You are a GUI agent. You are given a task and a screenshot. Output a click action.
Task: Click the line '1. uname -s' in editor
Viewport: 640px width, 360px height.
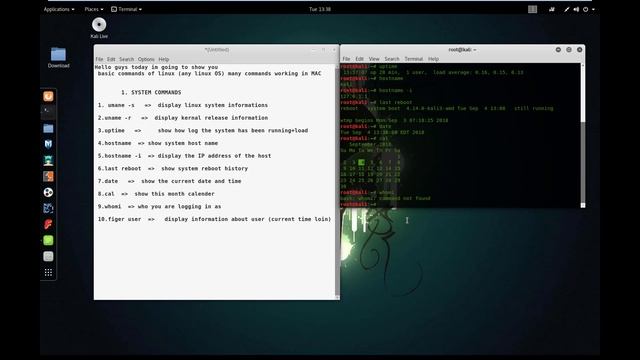(183, 105)
